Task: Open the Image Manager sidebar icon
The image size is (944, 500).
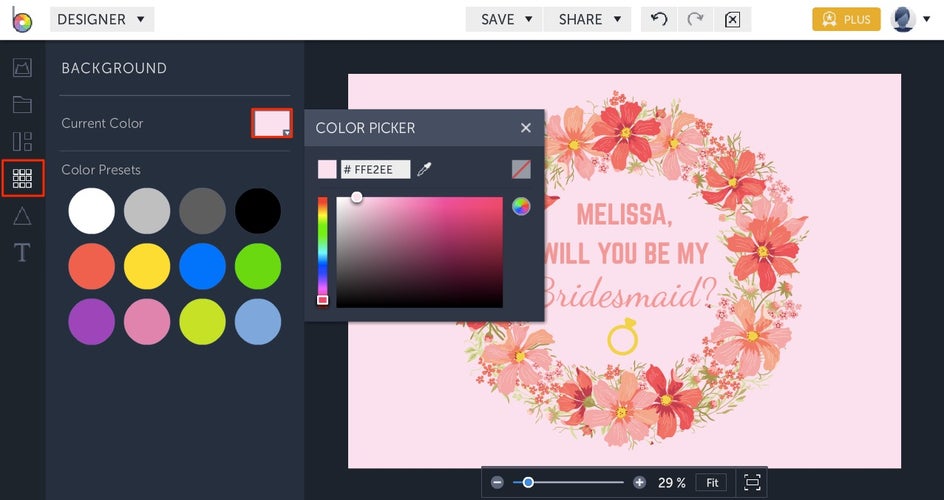Action: point(22,67)
